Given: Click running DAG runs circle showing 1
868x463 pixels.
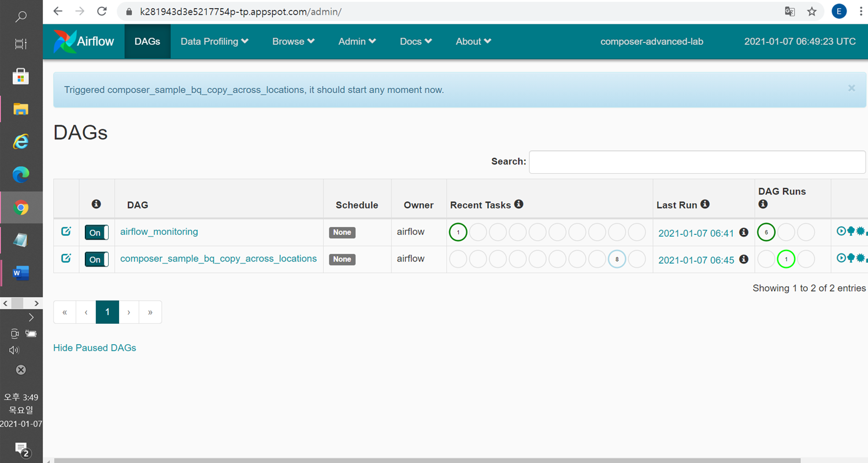Looking at the screenshot, I should 786,259.
